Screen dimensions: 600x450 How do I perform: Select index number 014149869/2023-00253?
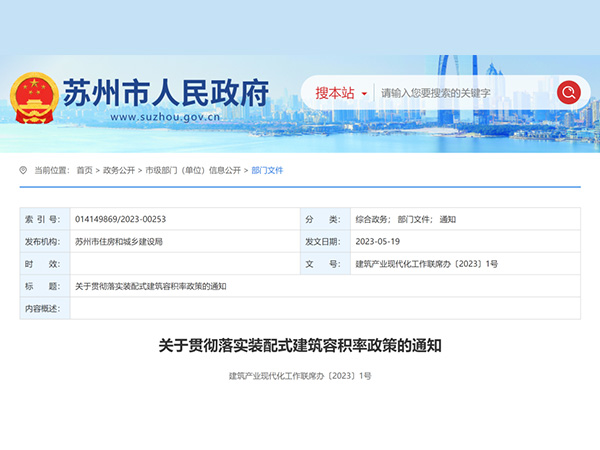tap(121, 219)
